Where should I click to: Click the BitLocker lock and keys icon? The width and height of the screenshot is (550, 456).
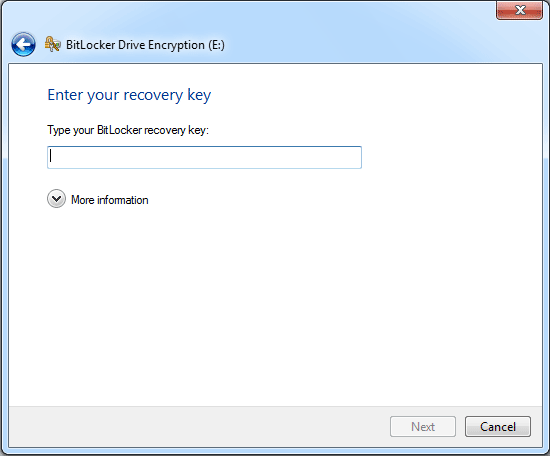pyautogui.click(x=52, y=44)
